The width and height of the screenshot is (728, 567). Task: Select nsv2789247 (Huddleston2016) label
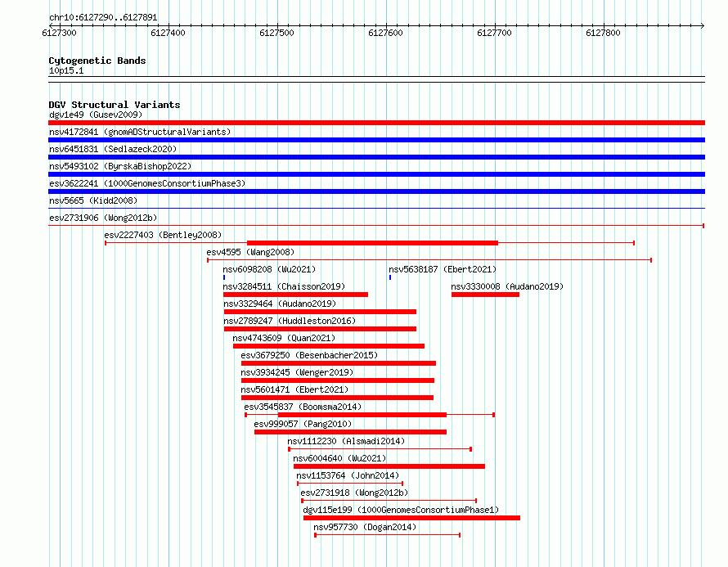tap(290, 321)
